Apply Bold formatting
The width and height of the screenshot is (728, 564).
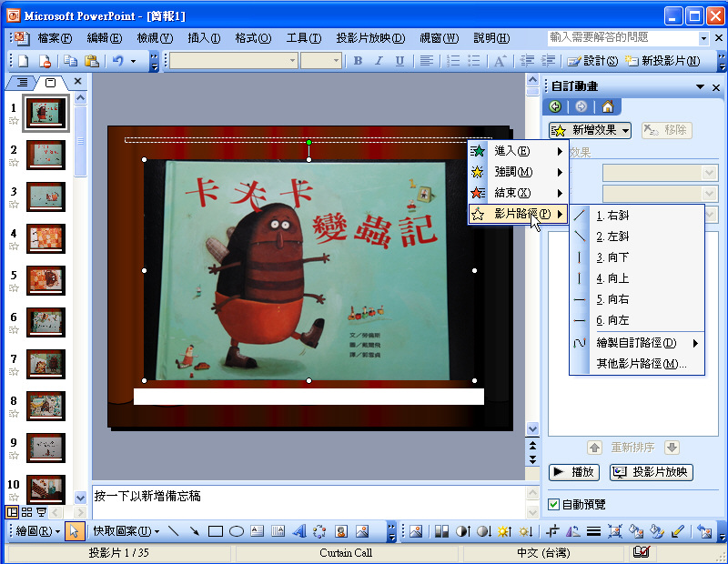pyautogui.click(x=358, y=61)
